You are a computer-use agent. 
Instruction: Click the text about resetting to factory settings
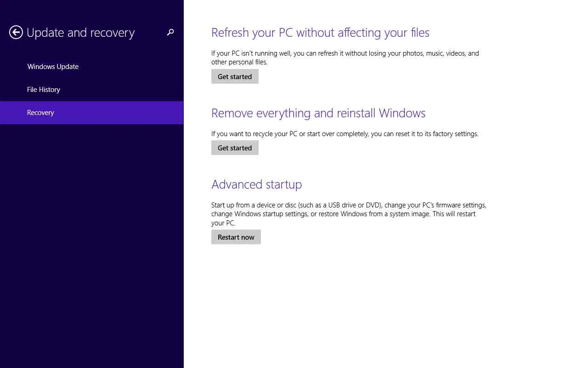(x=345, y=134)
